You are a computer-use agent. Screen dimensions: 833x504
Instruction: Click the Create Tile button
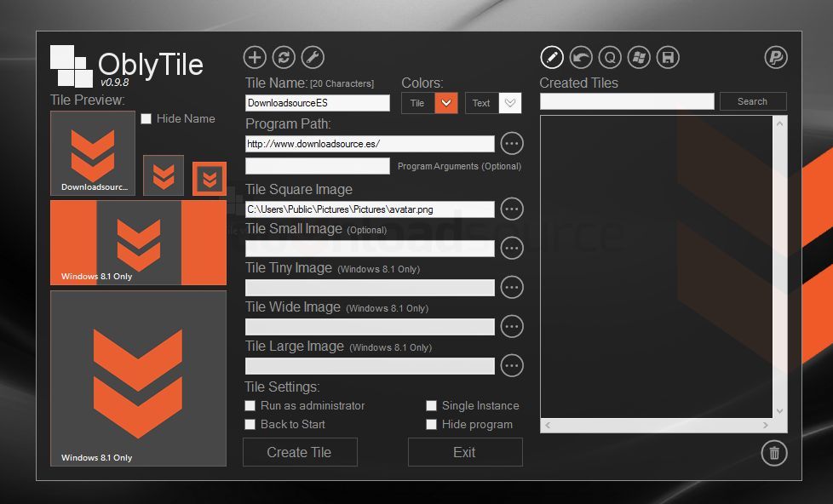point(300,452)
